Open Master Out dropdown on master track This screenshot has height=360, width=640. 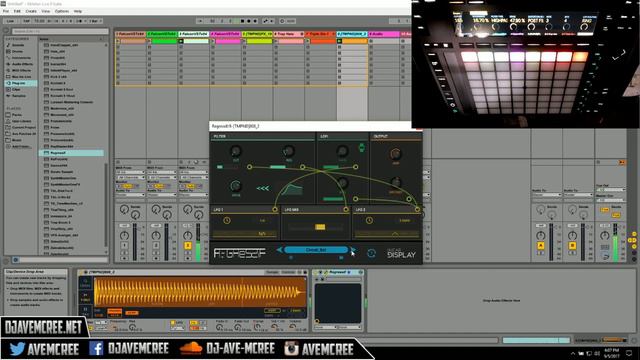610,200
